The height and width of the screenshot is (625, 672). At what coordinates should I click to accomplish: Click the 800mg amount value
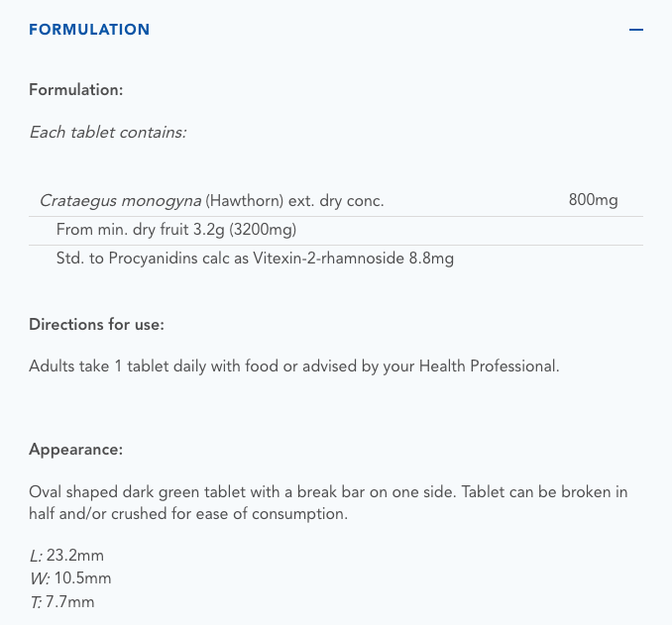click(593, 201)
